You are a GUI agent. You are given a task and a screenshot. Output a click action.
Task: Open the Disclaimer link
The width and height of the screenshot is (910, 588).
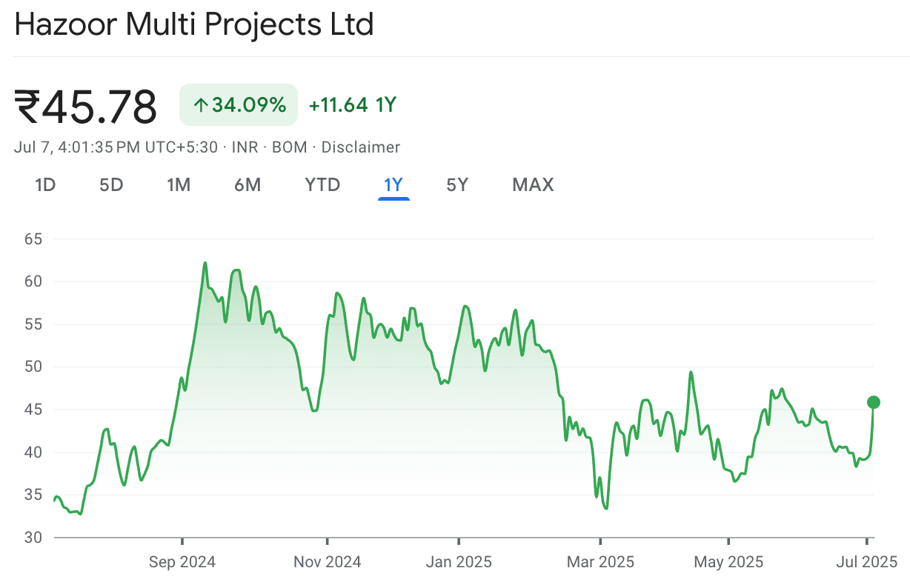click(x=361, y=147)
